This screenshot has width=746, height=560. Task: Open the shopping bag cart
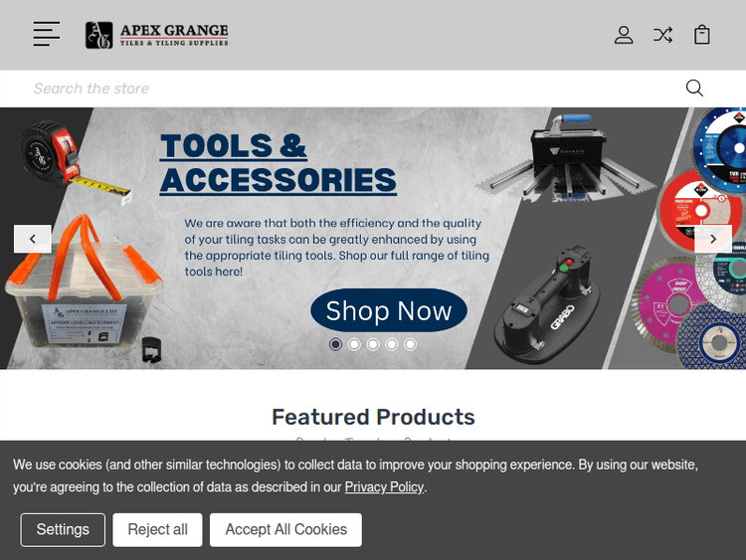point(702,35)
